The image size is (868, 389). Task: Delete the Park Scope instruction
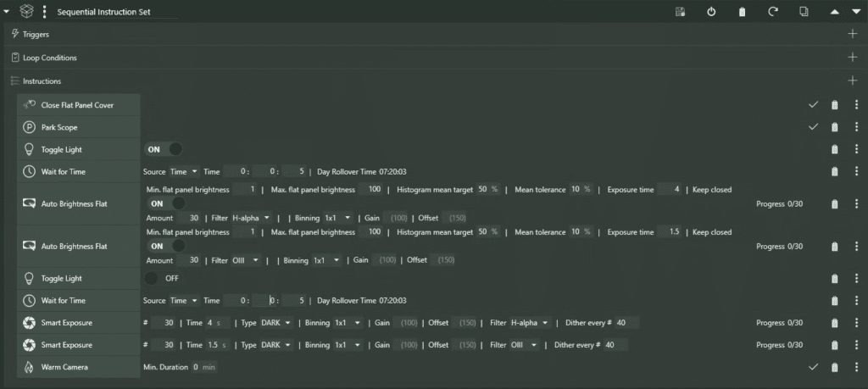[834, 127]
